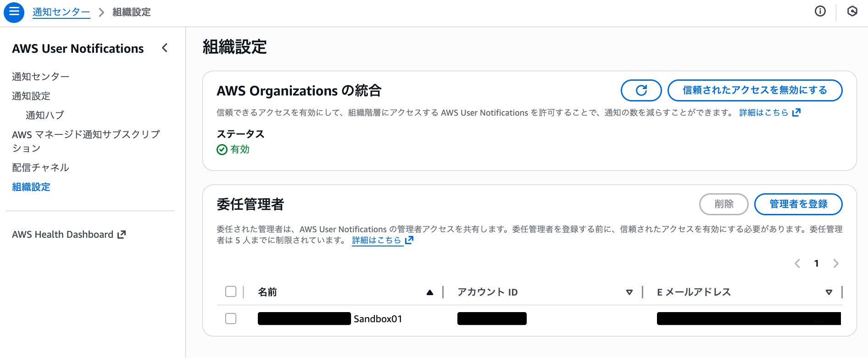
Task: Click the 管理者を登録 button
Action: point(798,204)
